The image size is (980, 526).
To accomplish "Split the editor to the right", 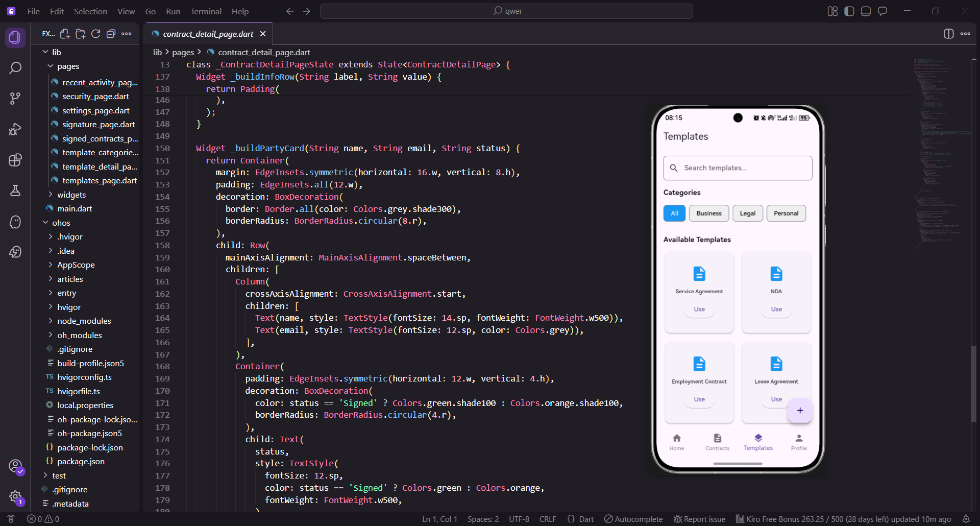I will (x=948, y=34).
